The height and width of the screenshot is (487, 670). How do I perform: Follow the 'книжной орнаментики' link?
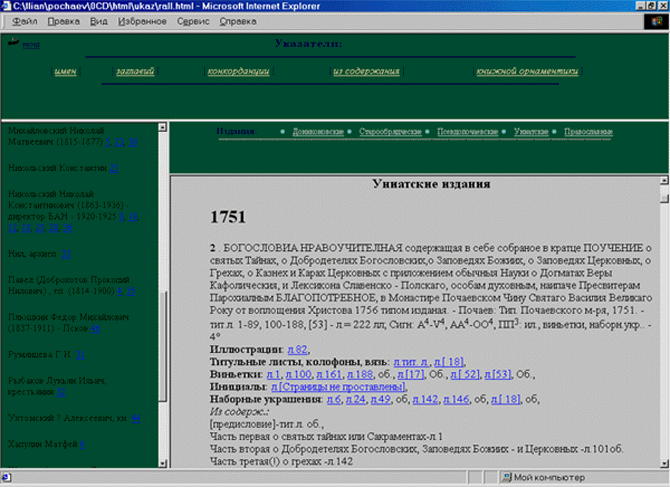(x=527, y=72)
